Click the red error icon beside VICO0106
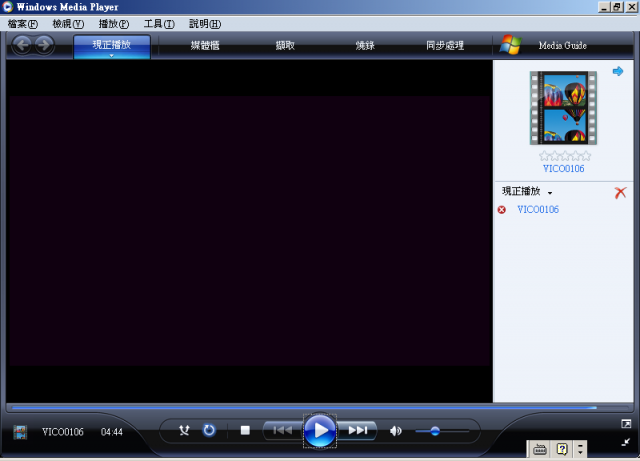Viewport: 640px width, 461px height. point(502,210)
